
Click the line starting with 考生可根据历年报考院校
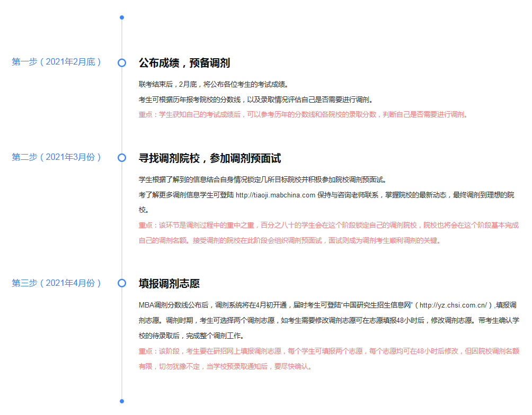pyautogui.click(x=256, y=100)
